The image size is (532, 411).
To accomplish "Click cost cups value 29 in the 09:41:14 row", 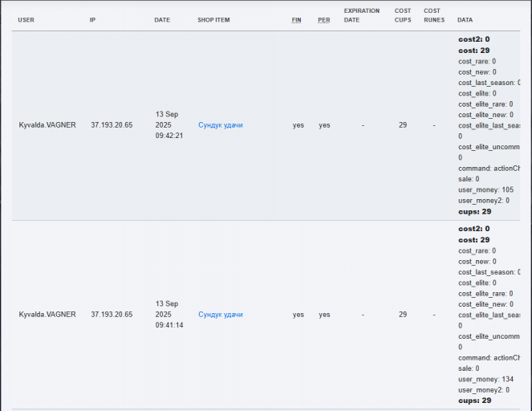I will (x=403, y=315).
